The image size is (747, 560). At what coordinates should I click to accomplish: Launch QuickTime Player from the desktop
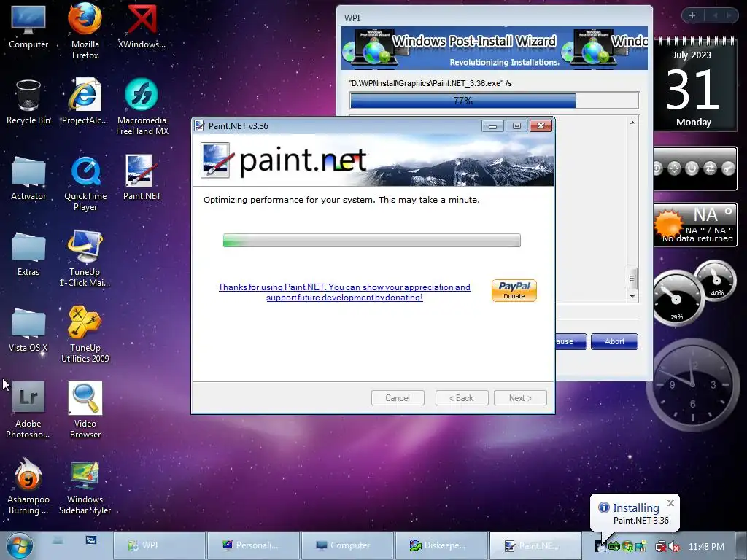[x=85, y=184]
